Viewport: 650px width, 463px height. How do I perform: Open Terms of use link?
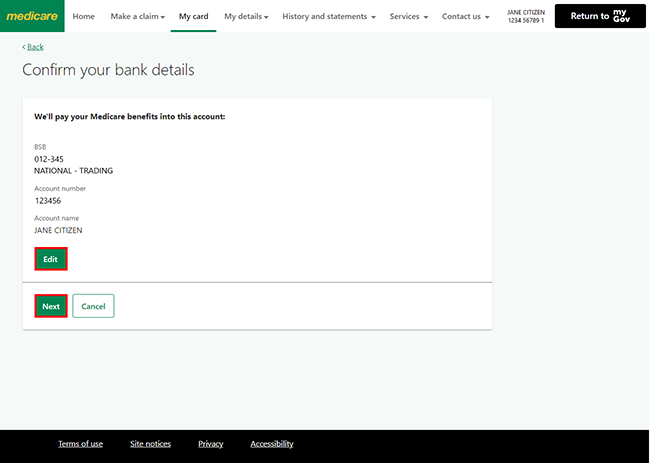pyautogui.click(x=80, y=444)
